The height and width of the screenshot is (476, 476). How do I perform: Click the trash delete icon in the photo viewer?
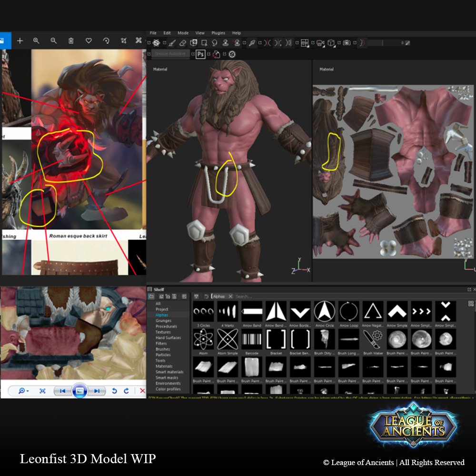(x=71, y=40)
